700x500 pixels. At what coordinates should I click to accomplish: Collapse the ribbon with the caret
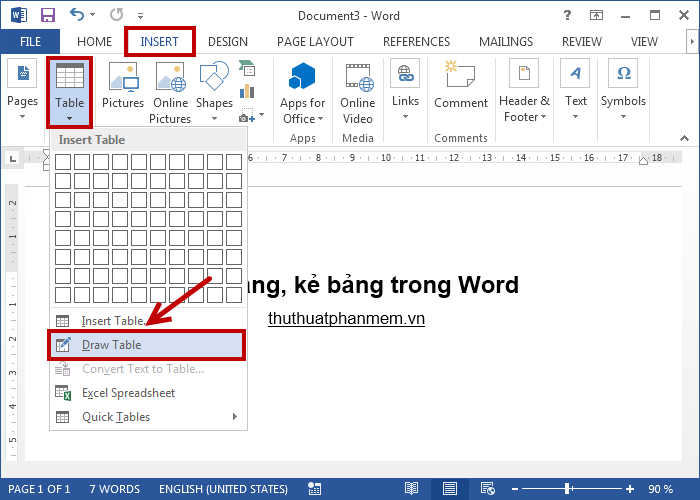[684, 138]
